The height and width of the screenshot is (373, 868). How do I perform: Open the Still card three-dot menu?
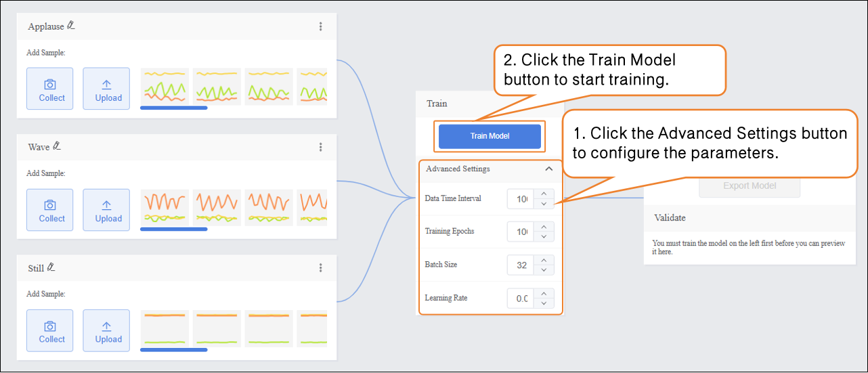coord(320,268)
